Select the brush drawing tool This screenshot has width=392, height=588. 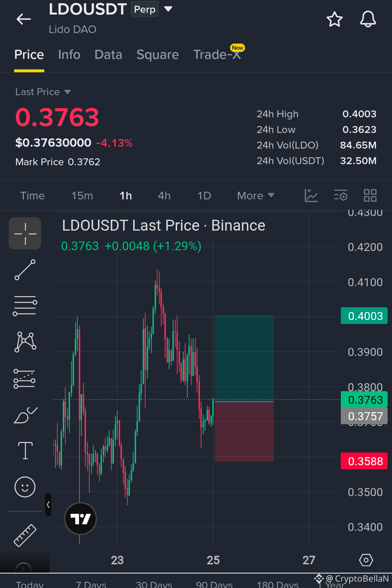(x=25, y=415)
